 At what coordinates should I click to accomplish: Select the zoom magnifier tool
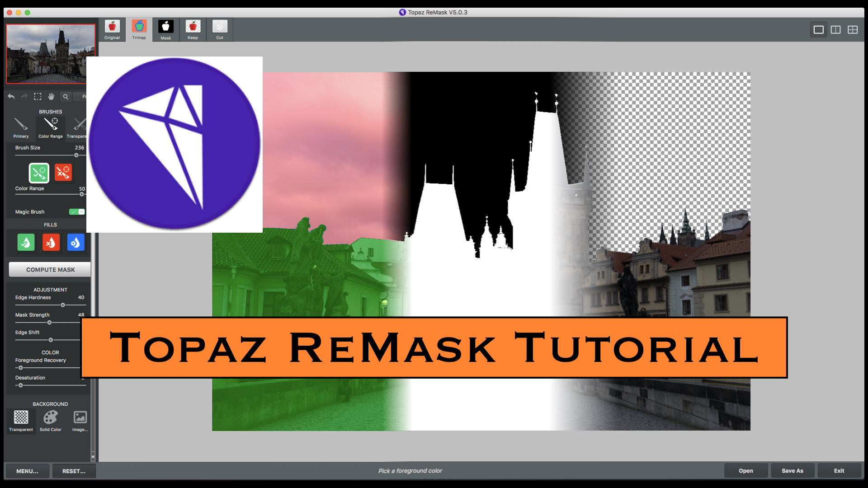(x=66, y=97)
